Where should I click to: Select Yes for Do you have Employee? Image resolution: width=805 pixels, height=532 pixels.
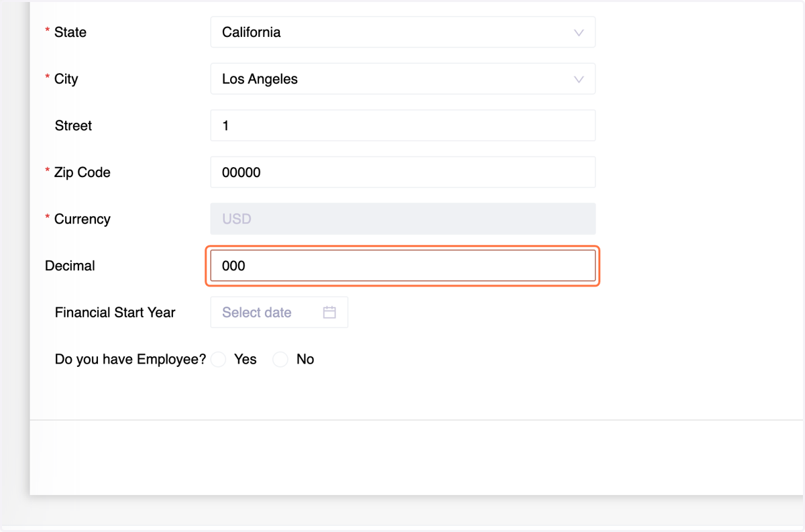click(x=219, y=360)
